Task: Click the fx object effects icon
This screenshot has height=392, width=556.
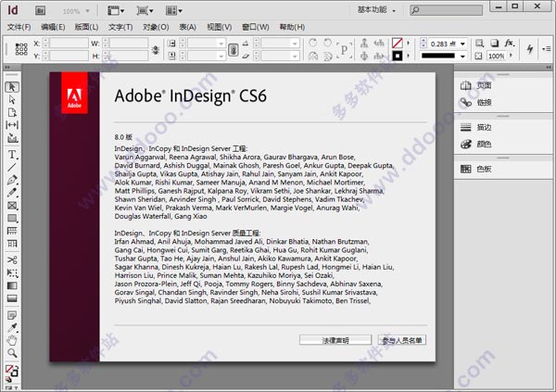Action: coord(510,44)
